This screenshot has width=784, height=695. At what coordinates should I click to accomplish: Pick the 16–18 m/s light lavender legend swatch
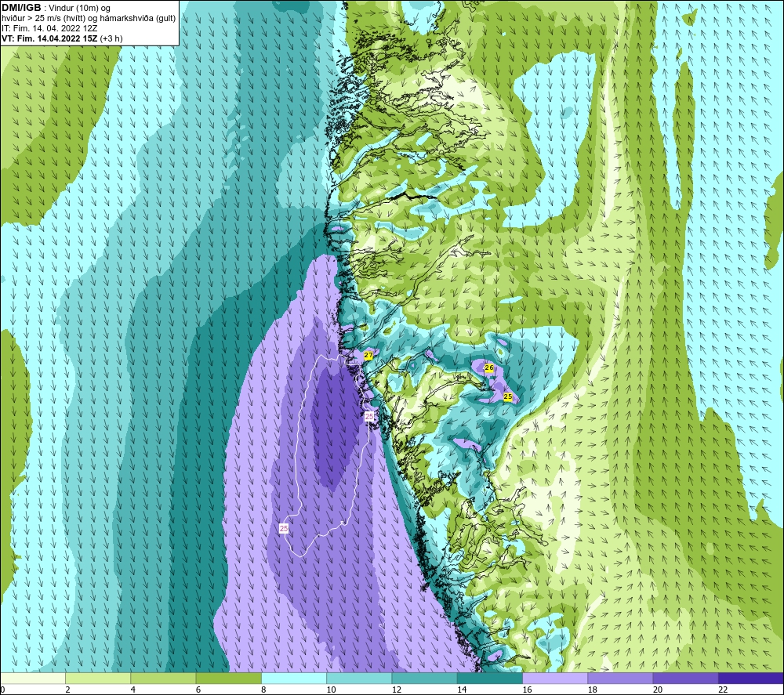555,678
